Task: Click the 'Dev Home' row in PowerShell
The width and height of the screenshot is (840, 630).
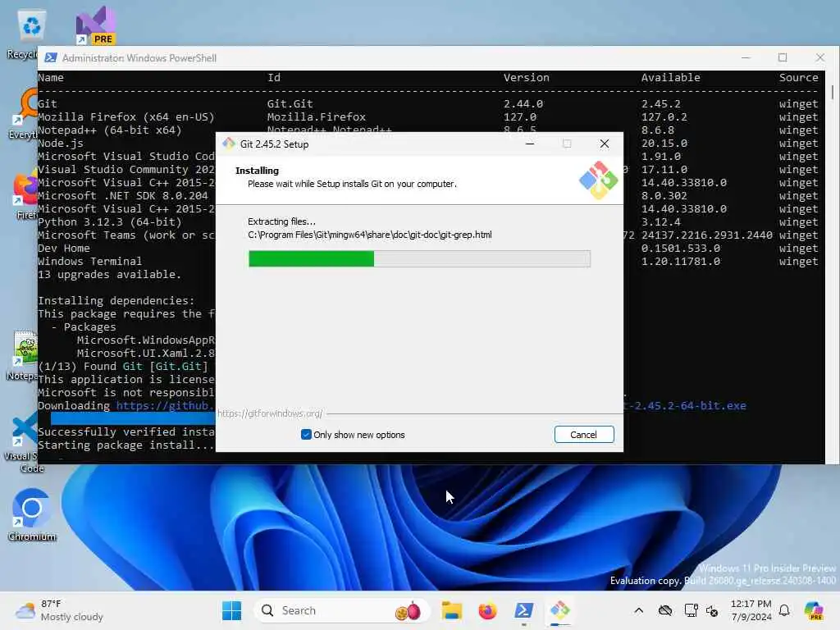Action: [x=64, y=248]
